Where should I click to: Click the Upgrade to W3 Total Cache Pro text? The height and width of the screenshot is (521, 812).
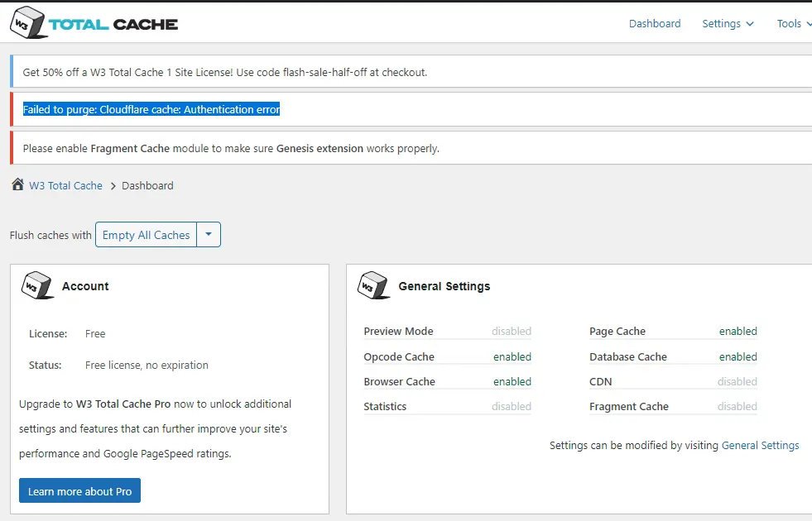pyautogui.click(x=156, y=429)
